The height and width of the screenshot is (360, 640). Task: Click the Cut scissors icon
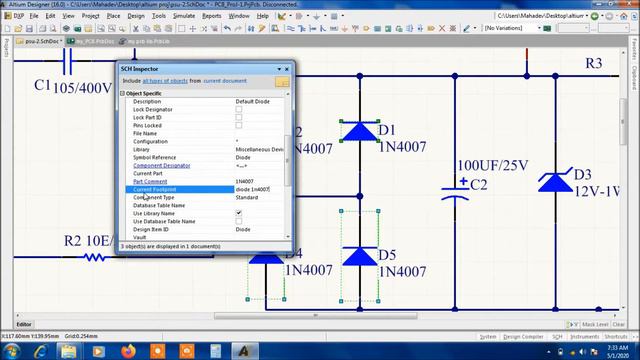click(x=136, y=29)
